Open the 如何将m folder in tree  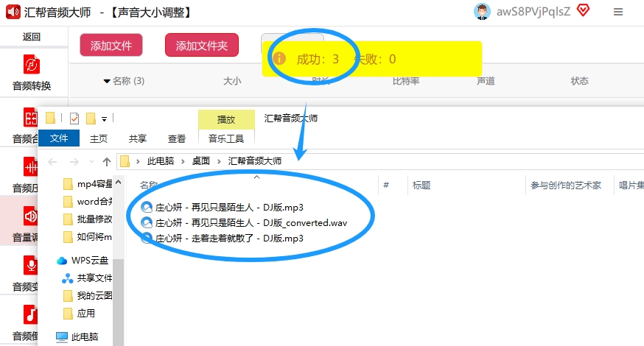tap(88, 237)
